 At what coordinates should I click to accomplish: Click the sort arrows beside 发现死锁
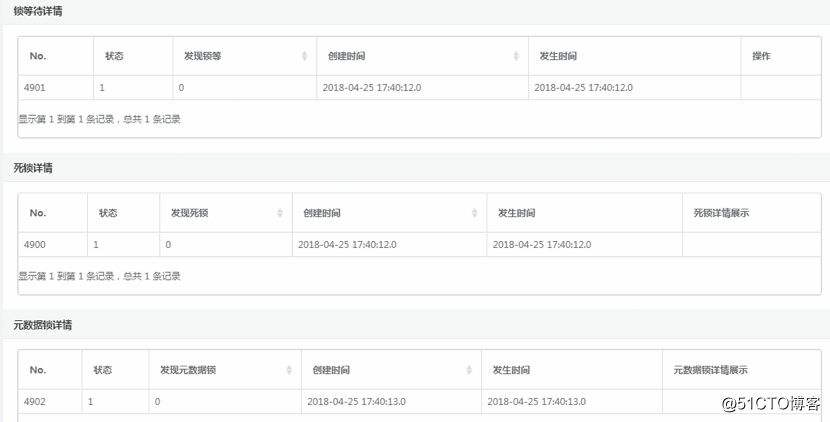[280, 213]
